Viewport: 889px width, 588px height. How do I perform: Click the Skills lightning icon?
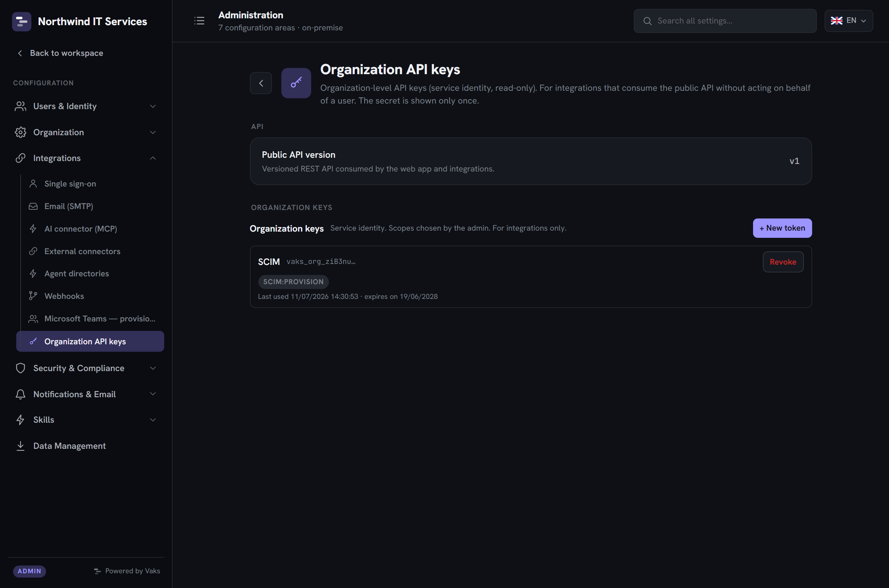21,420
